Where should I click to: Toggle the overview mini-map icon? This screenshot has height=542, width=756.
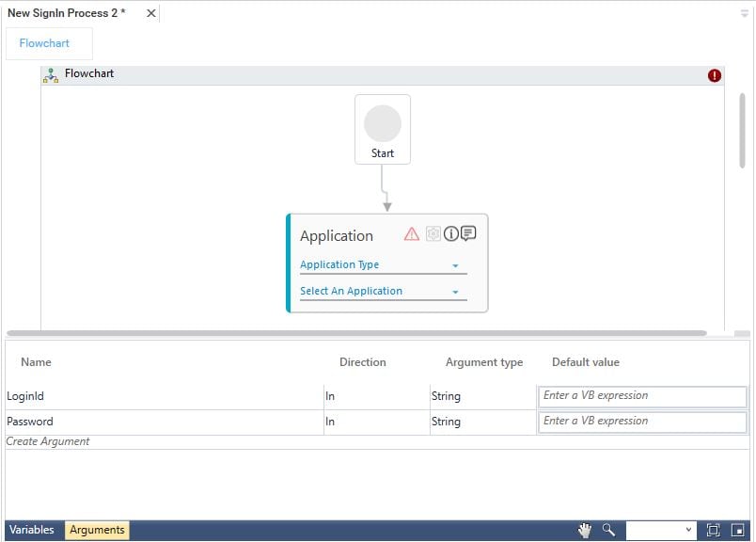[738, 531]
